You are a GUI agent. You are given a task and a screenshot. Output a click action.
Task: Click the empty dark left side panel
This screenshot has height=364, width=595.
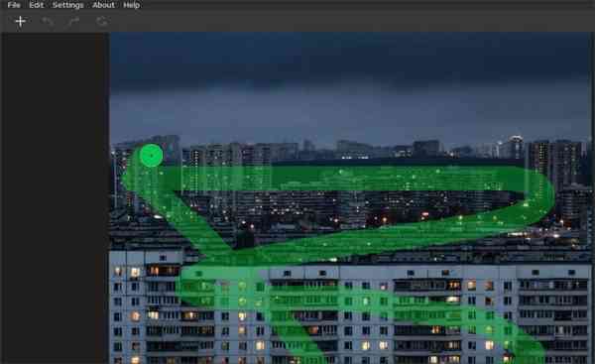click(55, 197)
